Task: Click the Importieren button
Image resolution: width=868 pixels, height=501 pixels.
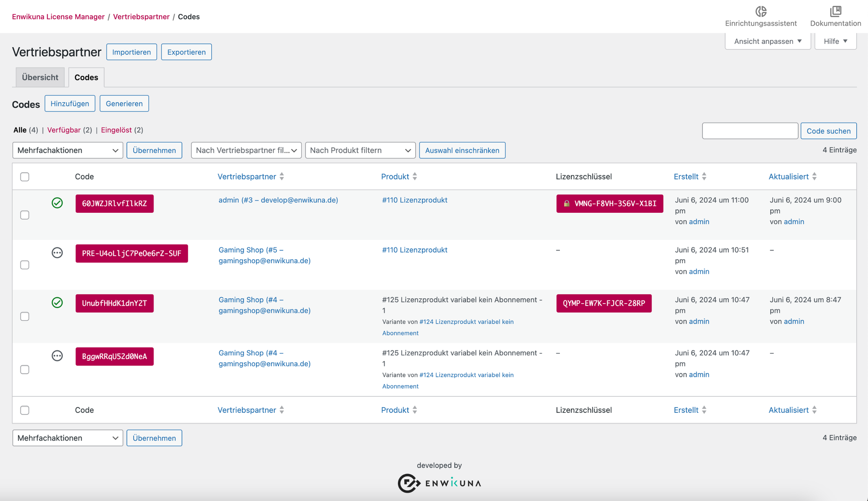Action: [132, 52]
